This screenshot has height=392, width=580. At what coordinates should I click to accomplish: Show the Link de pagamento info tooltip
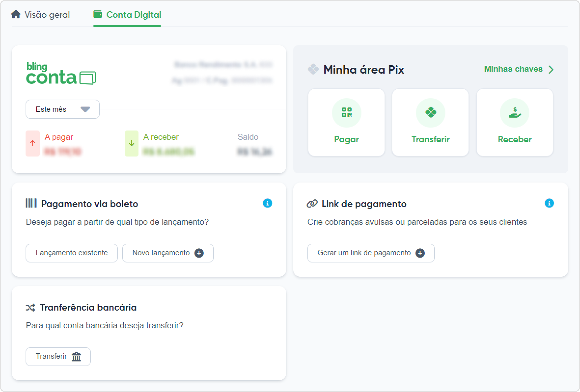pos(549,203)
